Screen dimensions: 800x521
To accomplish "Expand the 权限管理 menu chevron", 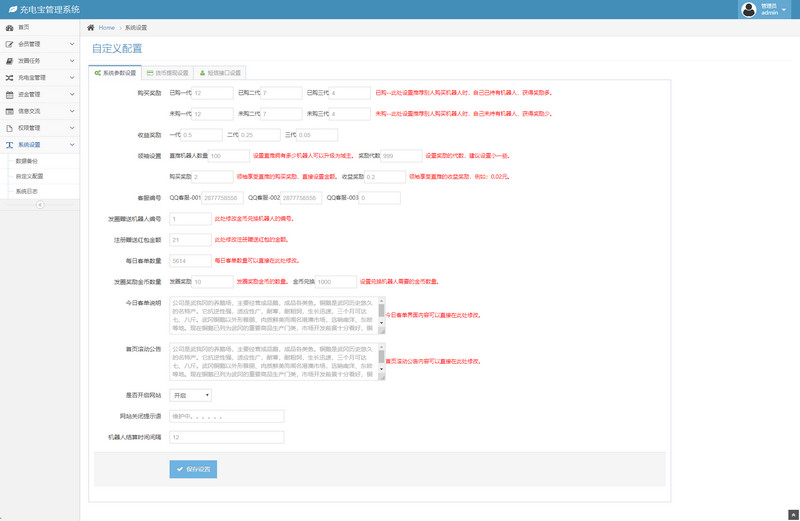I will (x=72, y=128).
